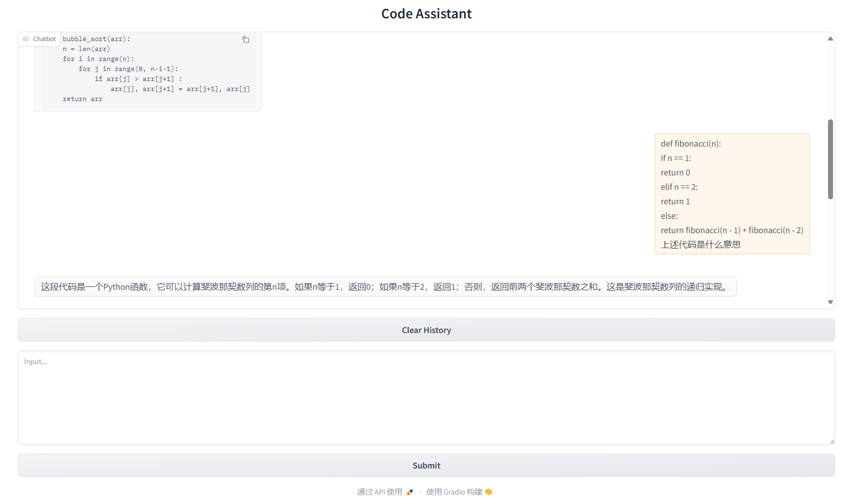
Task: Click the Gradio logo icon in footer
Action: pos(489,492)
